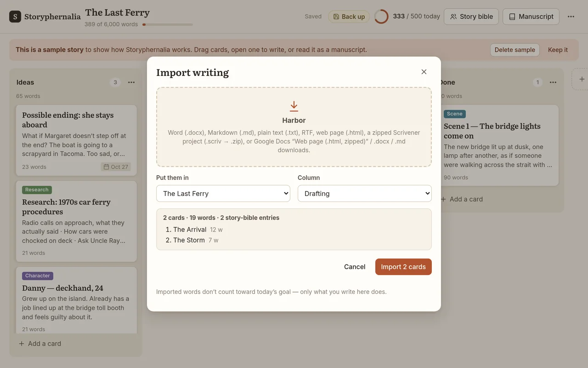Open the Column dropdown showing Drafting

tap(365, 194)
